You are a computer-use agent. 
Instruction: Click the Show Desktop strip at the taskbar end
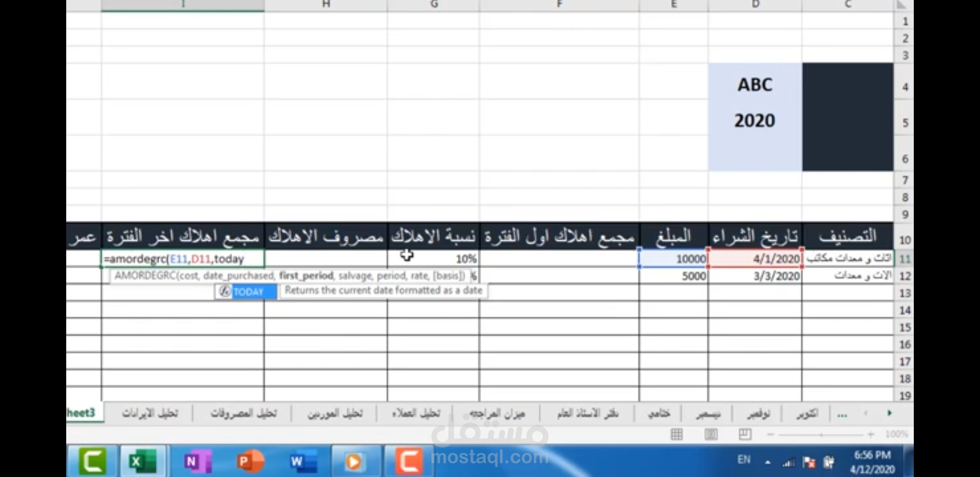(908, 461)
